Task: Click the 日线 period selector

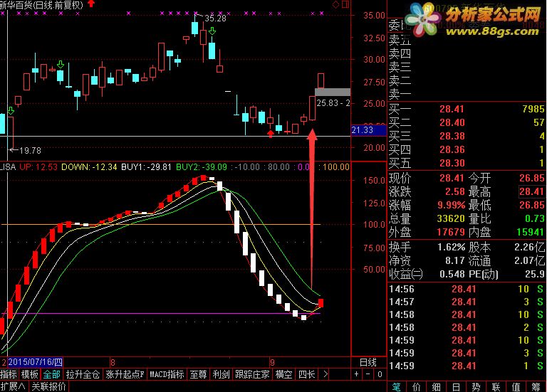Action: tap(368, 362)
